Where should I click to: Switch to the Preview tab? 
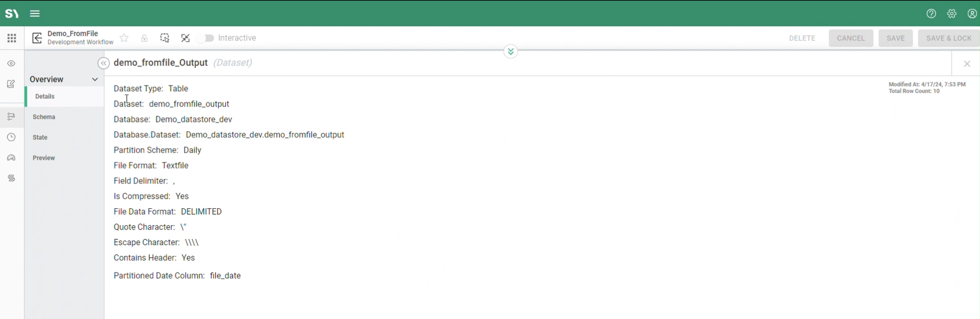coord(44,158)
